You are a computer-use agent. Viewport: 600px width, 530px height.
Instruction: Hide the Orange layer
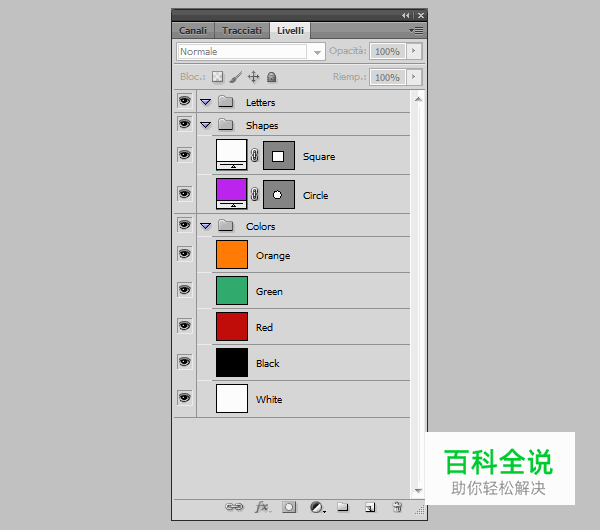point(184,255)
